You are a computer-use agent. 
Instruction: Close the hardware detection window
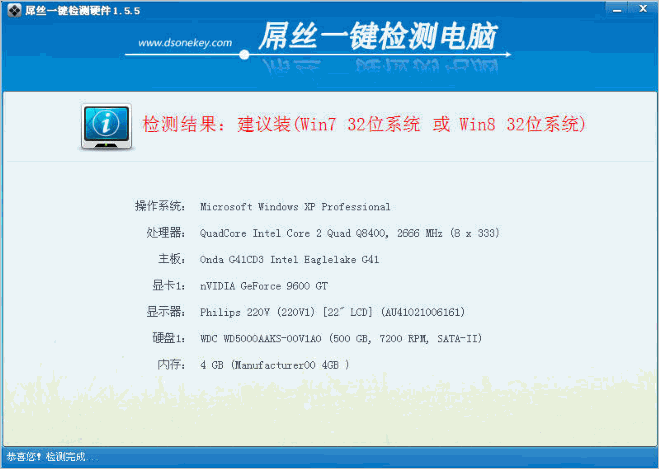pyautogui.click(x=643, y=9)
